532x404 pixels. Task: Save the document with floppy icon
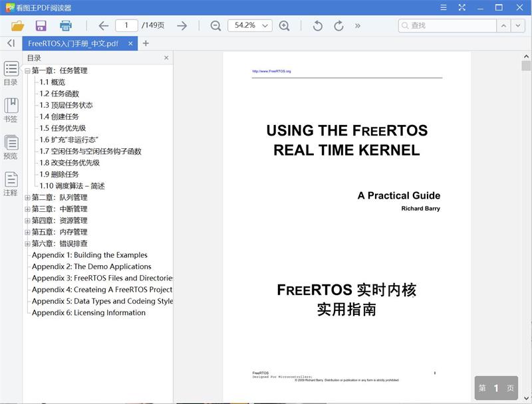[x=41, y=26]
